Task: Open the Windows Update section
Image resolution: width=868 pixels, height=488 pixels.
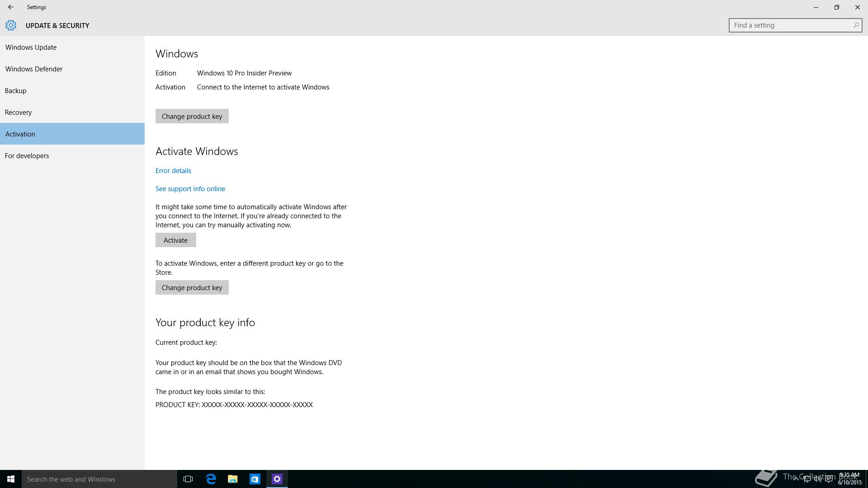Action: pyautogui.click(x=72, y=47)
